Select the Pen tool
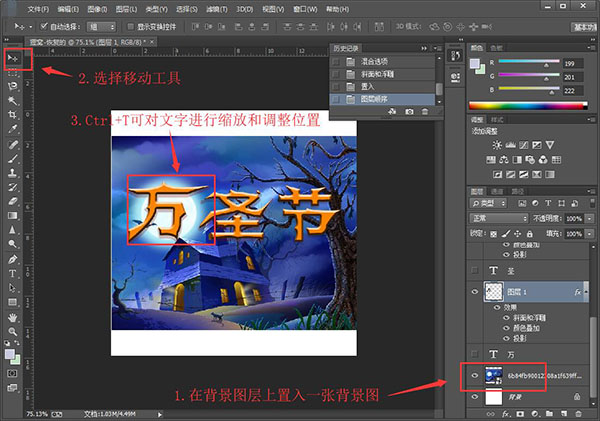600x421 pixels. pos(13,259)
